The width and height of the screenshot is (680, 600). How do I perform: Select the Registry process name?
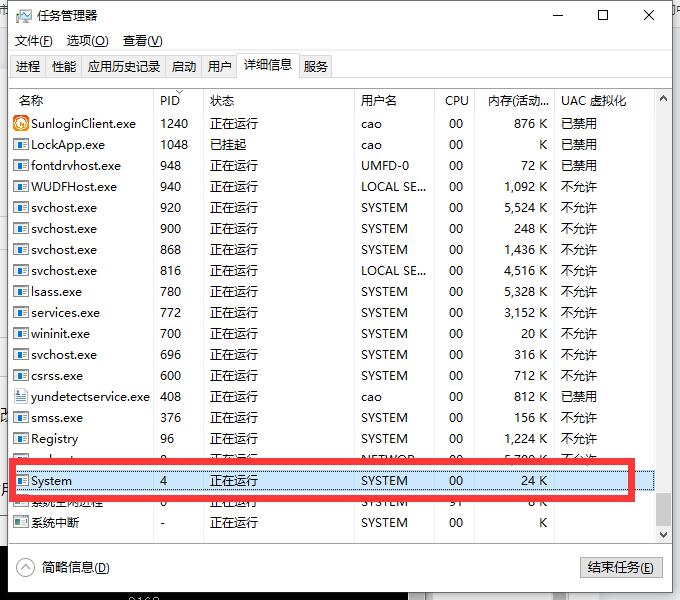(54, 438)
